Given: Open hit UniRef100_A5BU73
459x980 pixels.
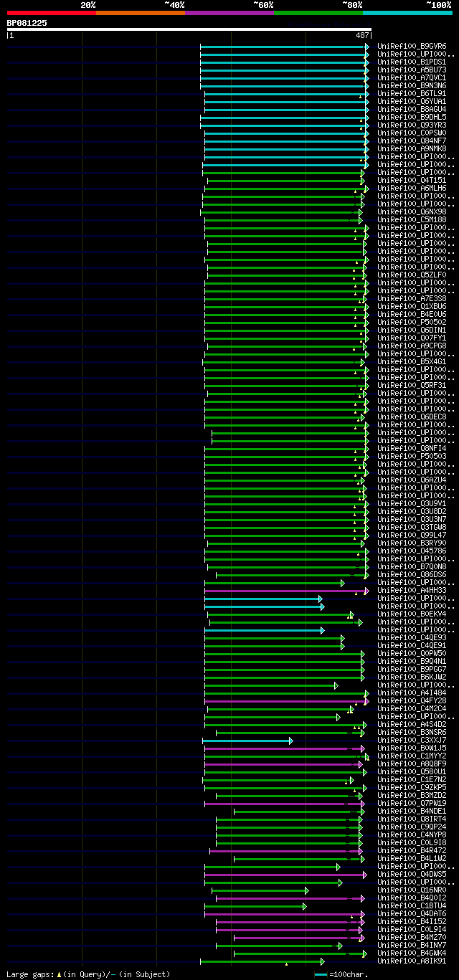Looking at the screenshot, I should pos(411,70).
